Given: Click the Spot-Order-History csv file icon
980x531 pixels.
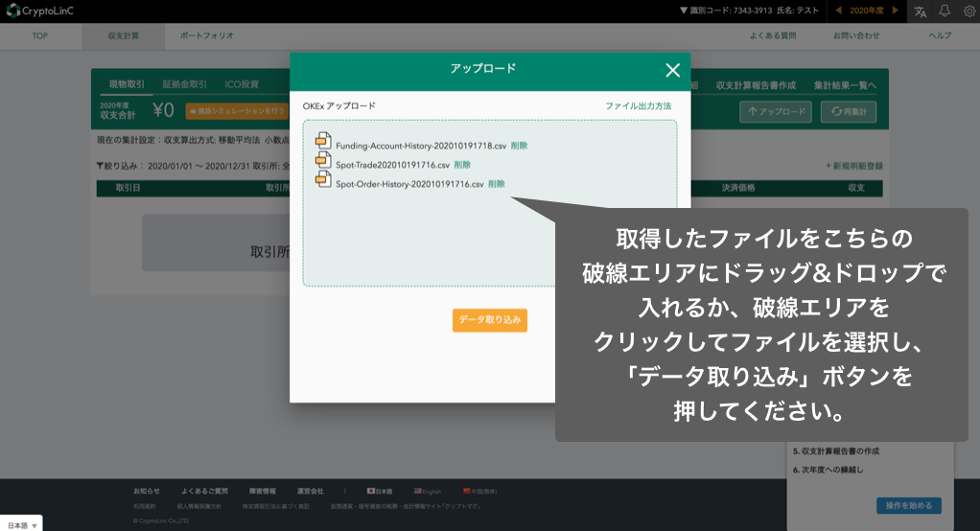Looking at the screenshot, I should point(323,179).
